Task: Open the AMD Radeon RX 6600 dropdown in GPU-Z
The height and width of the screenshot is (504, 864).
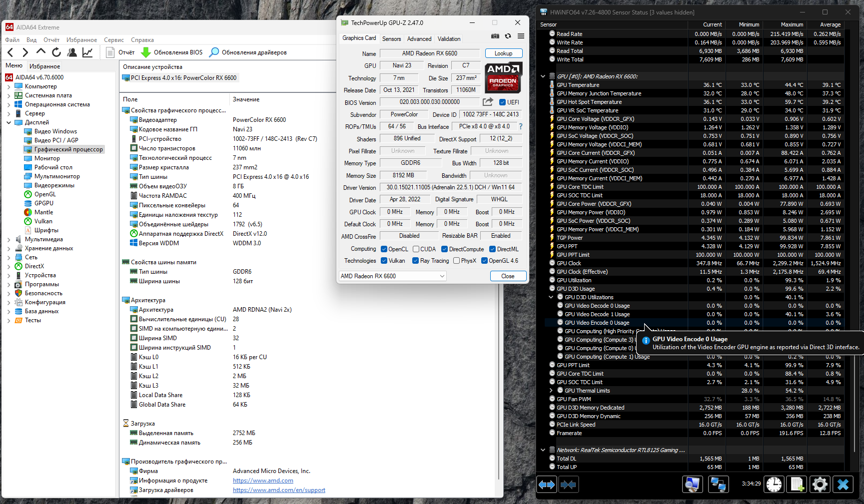Action: pyautogui.click(x=392, y=276)
